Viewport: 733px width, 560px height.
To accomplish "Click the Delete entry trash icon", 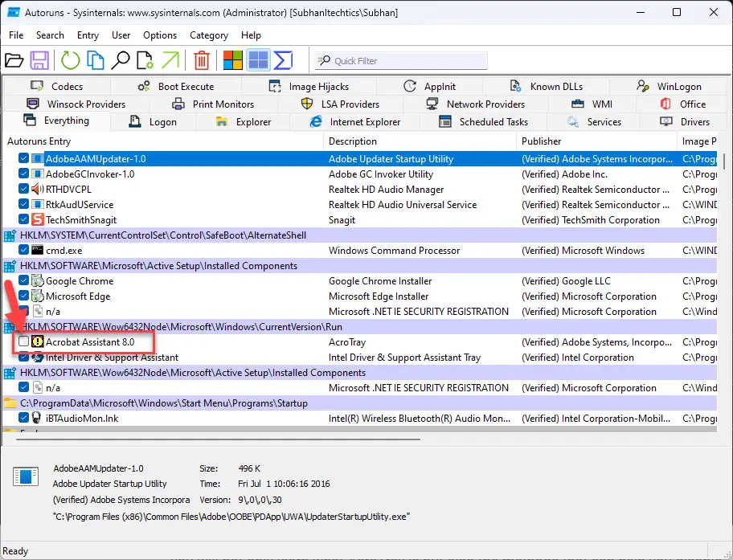I will (201, 60).
